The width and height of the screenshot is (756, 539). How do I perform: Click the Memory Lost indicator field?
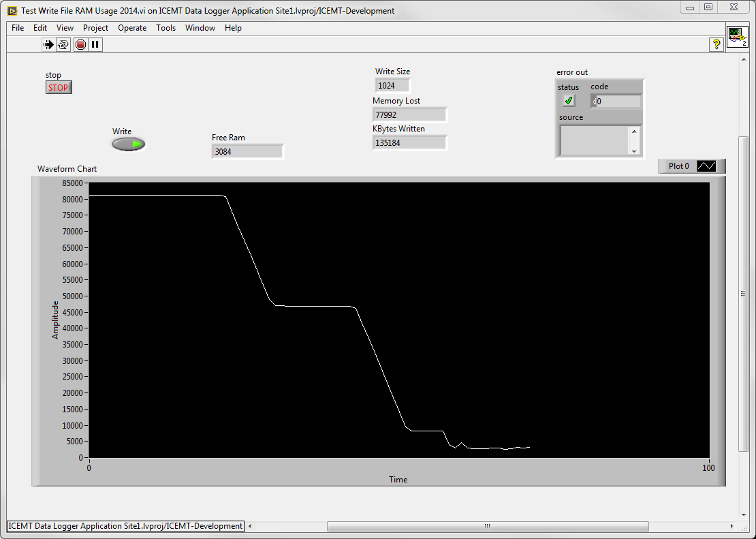click(x=410, y=115)
